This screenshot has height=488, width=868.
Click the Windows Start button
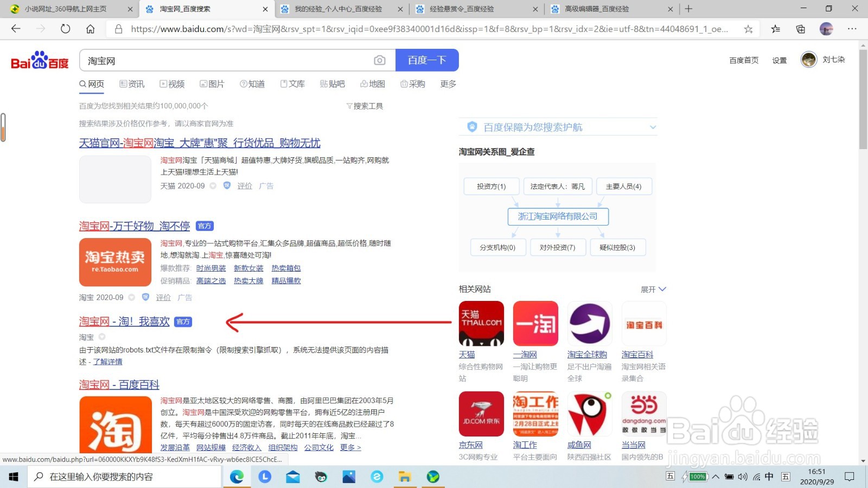[x=12, y=477]
